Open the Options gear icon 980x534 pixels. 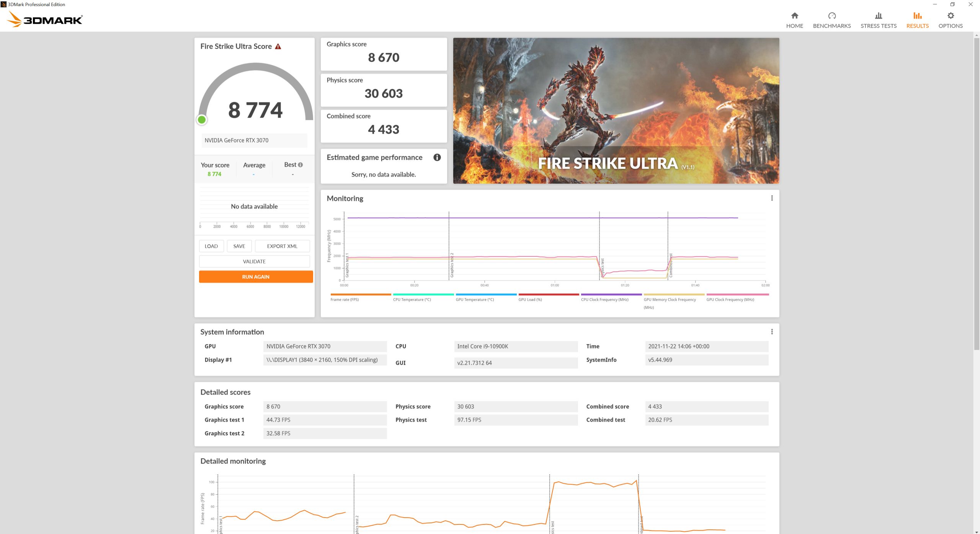(950, 16)
